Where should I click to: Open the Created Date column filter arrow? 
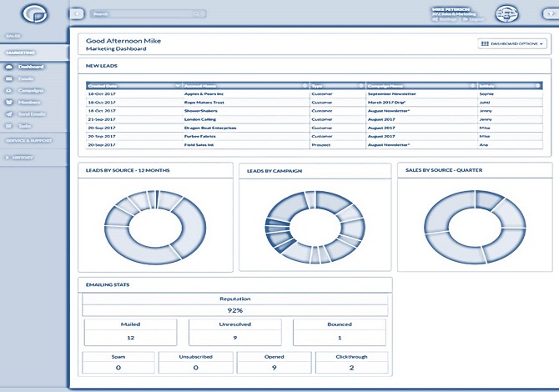point(177,85)
